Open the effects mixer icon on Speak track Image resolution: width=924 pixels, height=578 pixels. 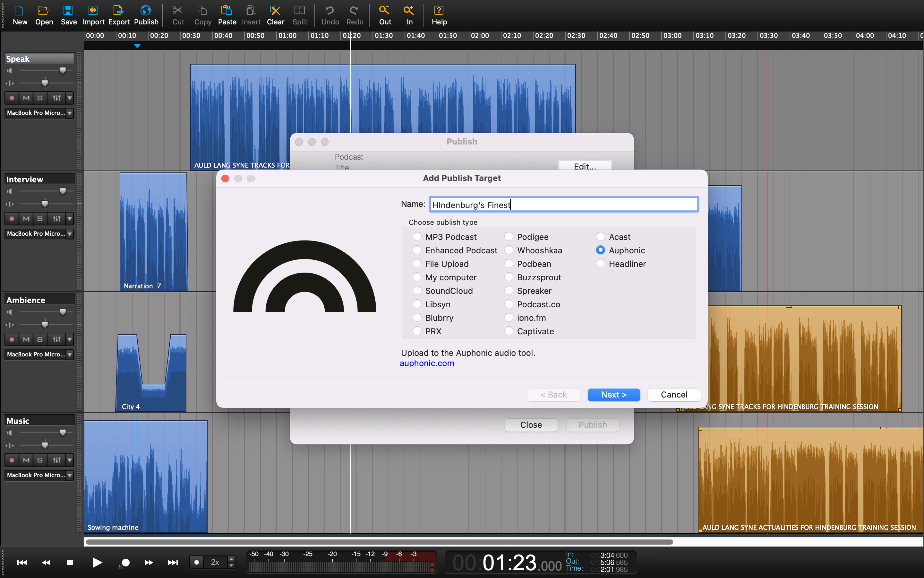(x=56, y=98)
